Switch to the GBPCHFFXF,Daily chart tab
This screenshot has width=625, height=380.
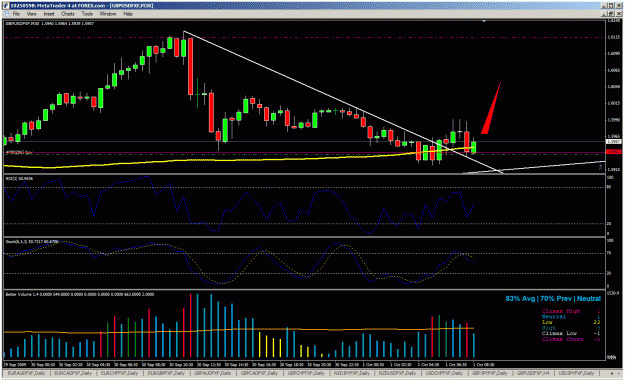tap(306, 373)
